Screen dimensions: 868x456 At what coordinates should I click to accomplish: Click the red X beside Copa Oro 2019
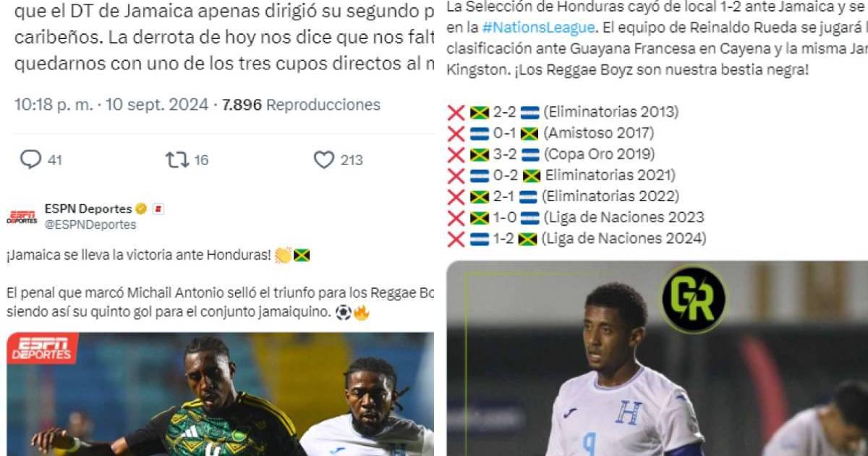pyautogui.click(x=456, y=154)
